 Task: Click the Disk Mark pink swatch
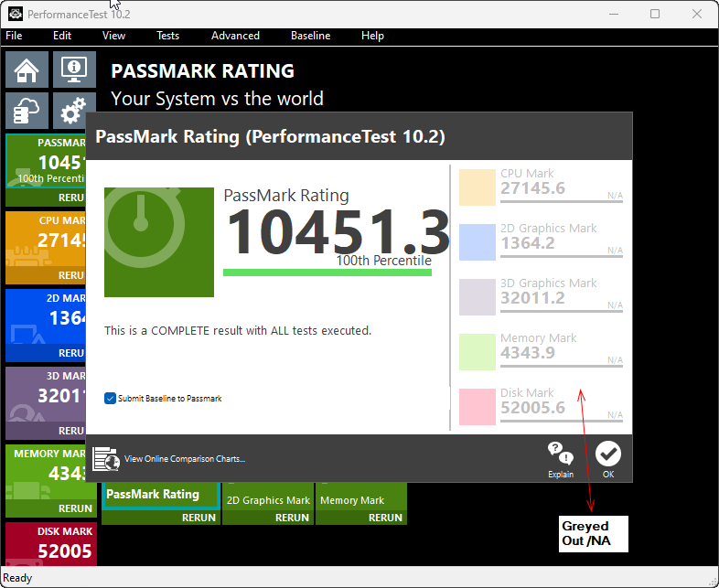pyautogui.click(x=478, y=407)
